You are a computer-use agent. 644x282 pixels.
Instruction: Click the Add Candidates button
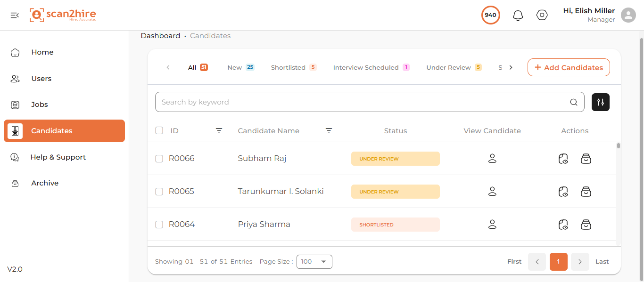pos(569,67)
